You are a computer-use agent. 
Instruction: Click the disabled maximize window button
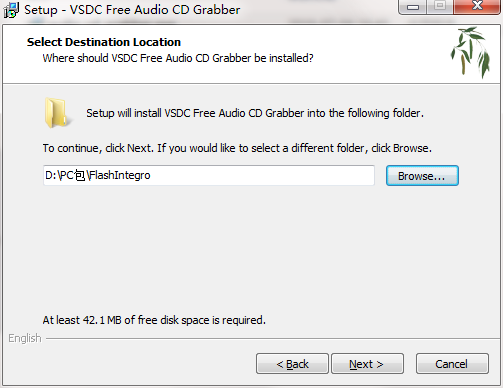[x=440, y=7]
